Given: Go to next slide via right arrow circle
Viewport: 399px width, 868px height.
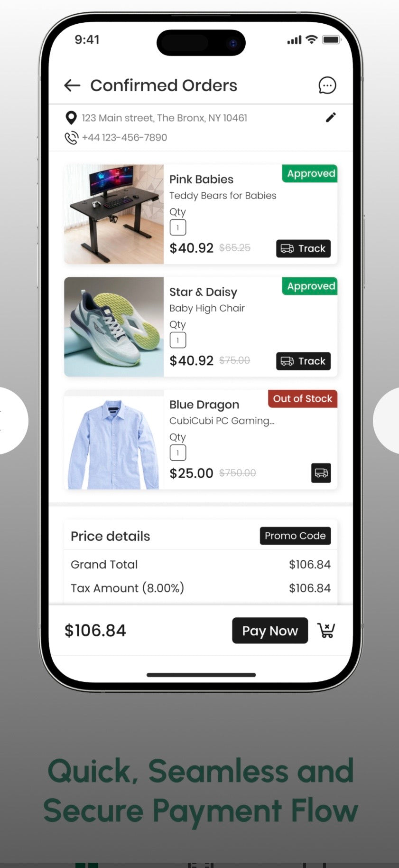Looking at the screenshot, I should click(x=387, y=421).
